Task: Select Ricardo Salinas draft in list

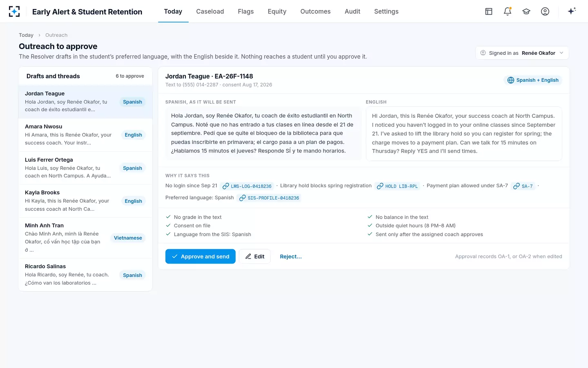Action: pos(85,275)
